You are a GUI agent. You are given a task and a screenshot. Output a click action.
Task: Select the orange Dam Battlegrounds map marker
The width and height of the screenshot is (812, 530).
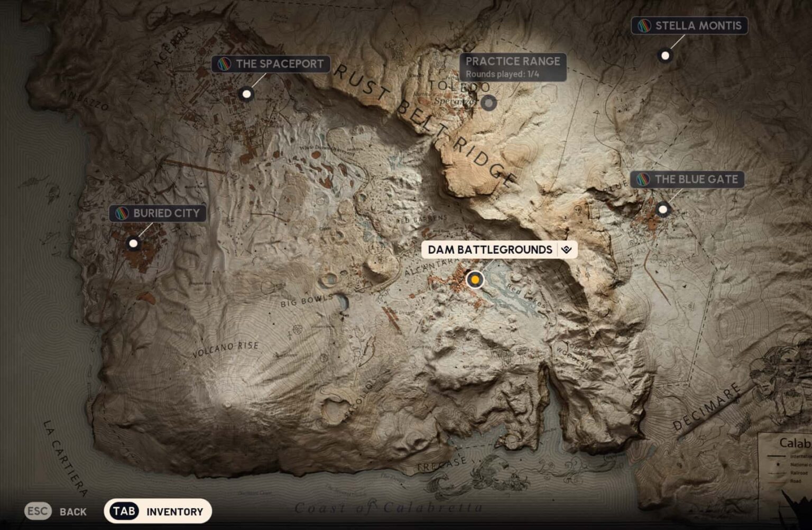[475, 279]
